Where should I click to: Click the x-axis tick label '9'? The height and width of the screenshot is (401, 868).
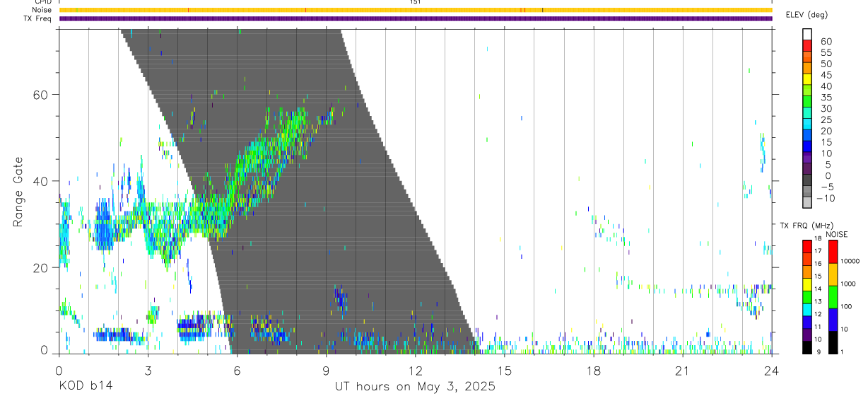point(327,371)
